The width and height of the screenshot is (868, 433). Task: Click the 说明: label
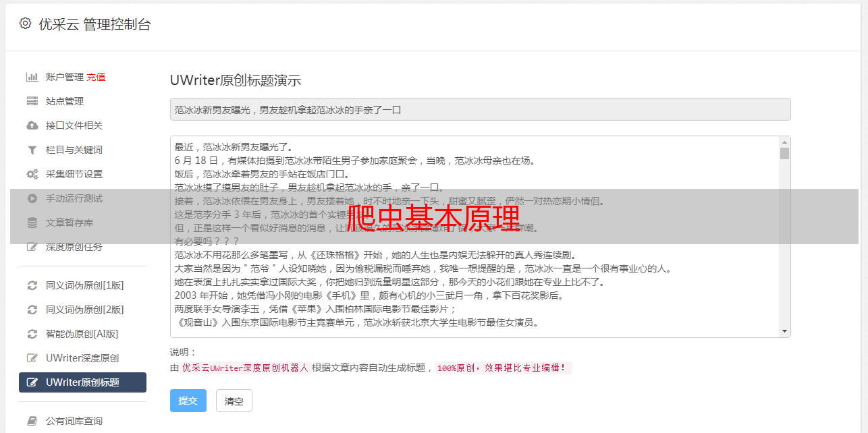(x=183, y=352)
